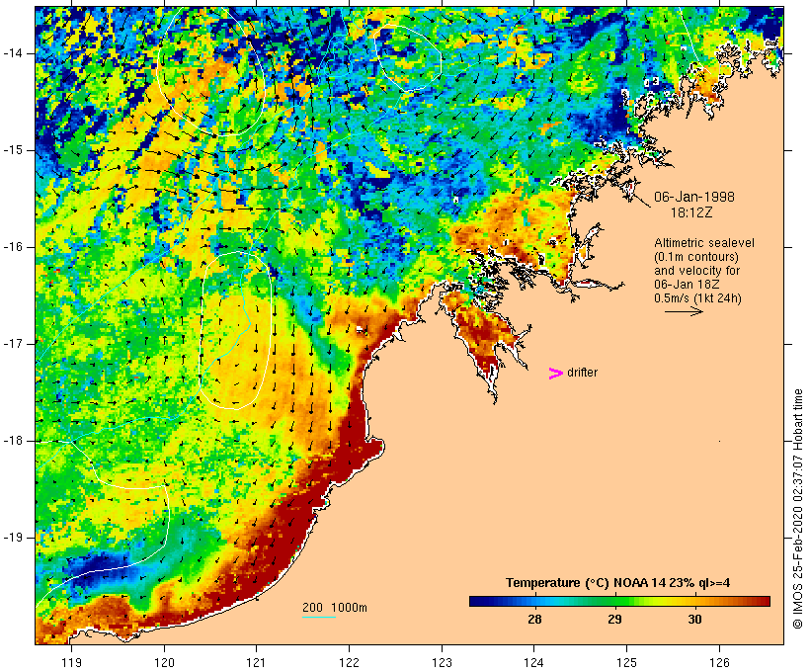810x672 pixels.
Task: Click longitude axis label 122
Action: [x=350, y=662]
